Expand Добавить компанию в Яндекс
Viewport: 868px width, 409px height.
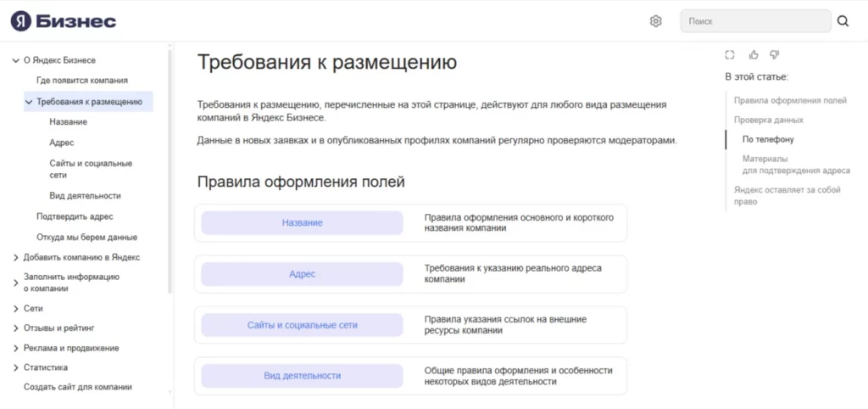coord(15,257)
